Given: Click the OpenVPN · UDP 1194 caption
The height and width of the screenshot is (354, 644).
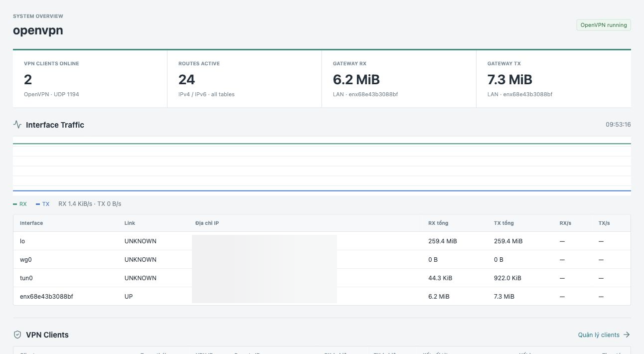Looking at the screenshot, I should [51, 94].
